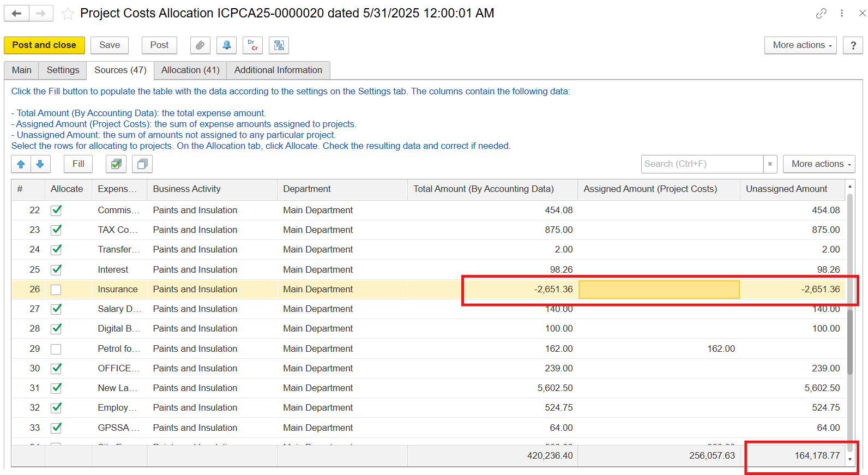Move row up with blue up arrow
This screenshot has width=868, height=475.
click(x=21, y=164)
